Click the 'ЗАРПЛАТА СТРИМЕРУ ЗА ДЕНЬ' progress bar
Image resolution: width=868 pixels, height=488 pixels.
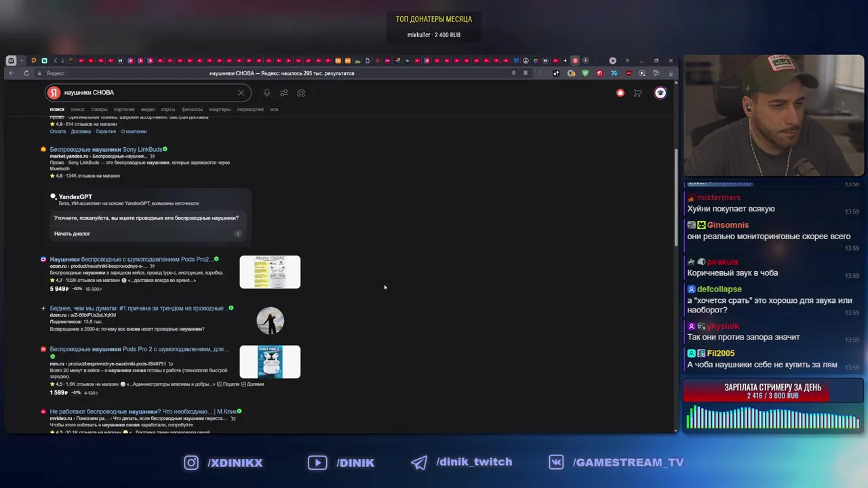coord(773,391)
